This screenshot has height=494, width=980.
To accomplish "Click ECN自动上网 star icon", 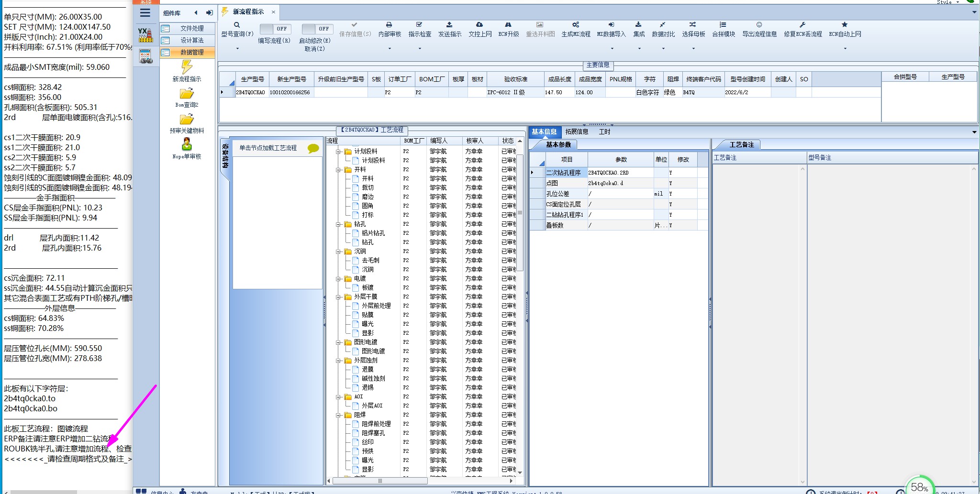I will pyautogui.click(x=845, y=24).
